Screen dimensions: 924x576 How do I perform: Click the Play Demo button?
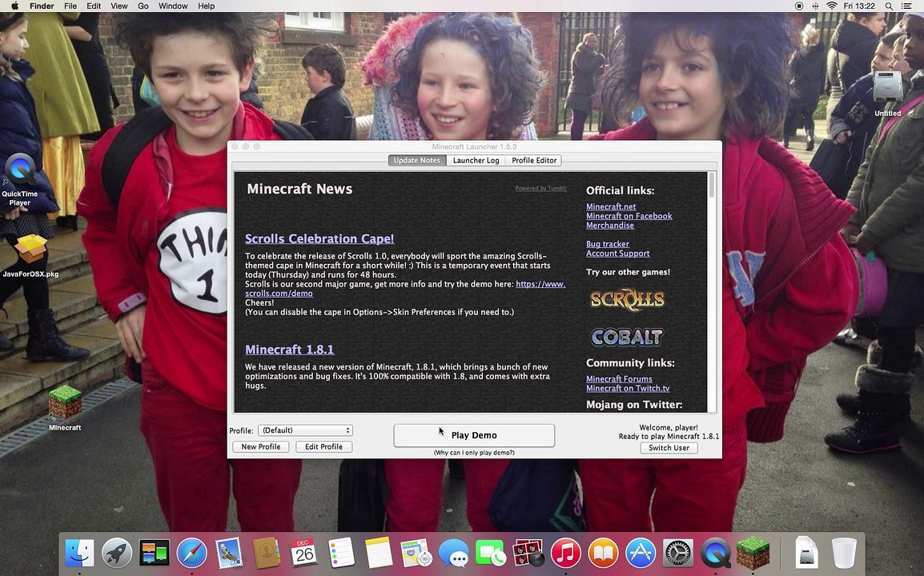point(474,435)
